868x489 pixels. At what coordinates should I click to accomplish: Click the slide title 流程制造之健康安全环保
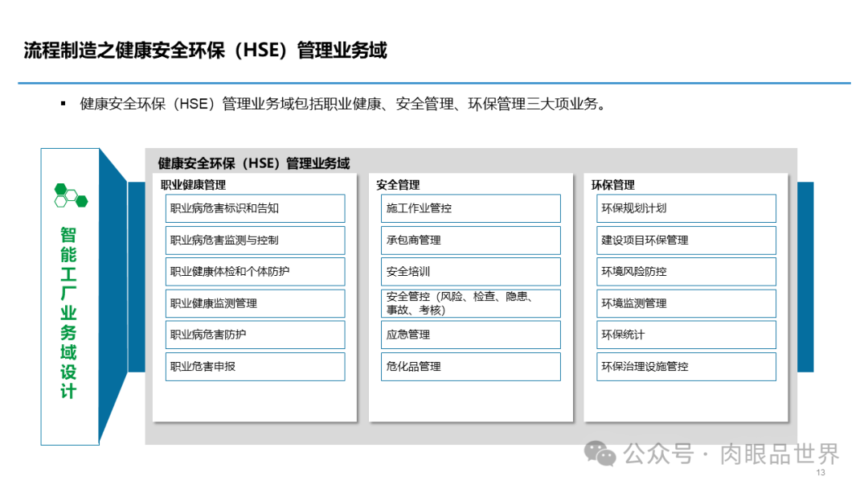tap(206, 51)
